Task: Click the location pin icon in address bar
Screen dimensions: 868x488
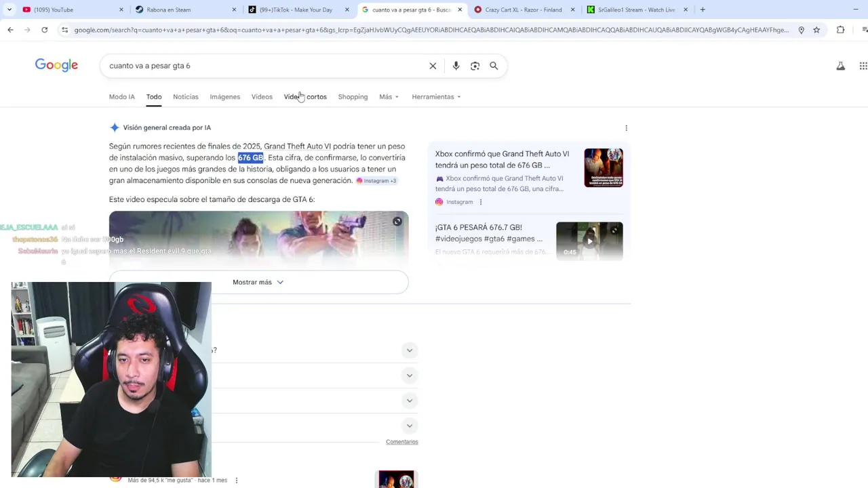Action: pyautogui.click(x=801, y=30)
